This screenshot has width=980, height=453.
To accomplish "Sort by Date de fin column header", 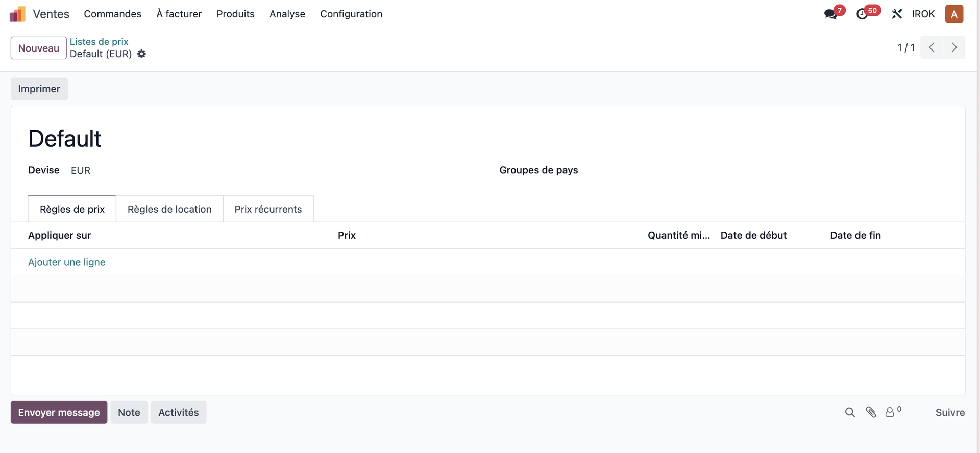I will 855,235.
